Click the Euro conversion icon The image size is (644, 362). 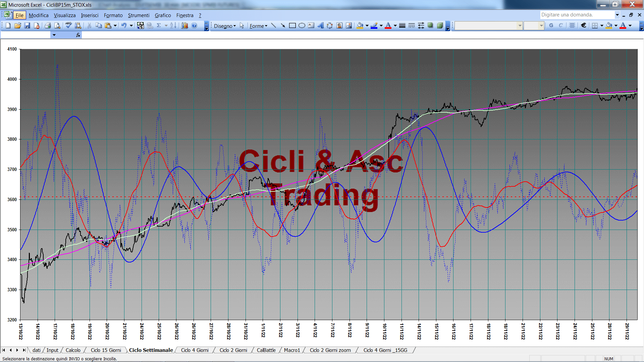[x=141, y=25]
